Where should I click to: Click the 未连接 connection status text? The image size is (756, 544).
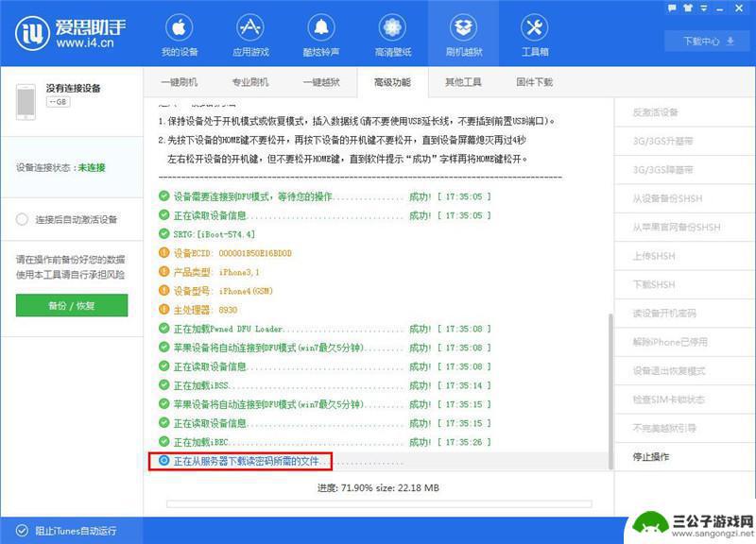(x=92, y=167)
